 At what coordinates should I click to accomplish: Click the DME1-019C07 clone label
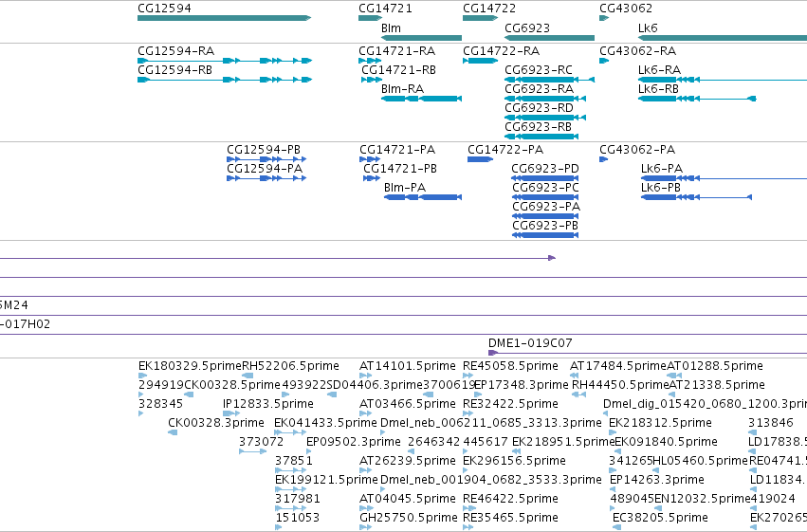tap(530, 343)
